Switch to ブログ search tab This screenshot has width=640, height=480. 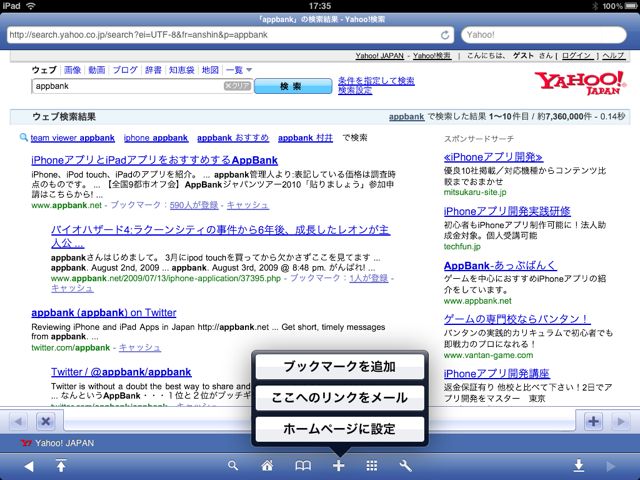[125, 70]
